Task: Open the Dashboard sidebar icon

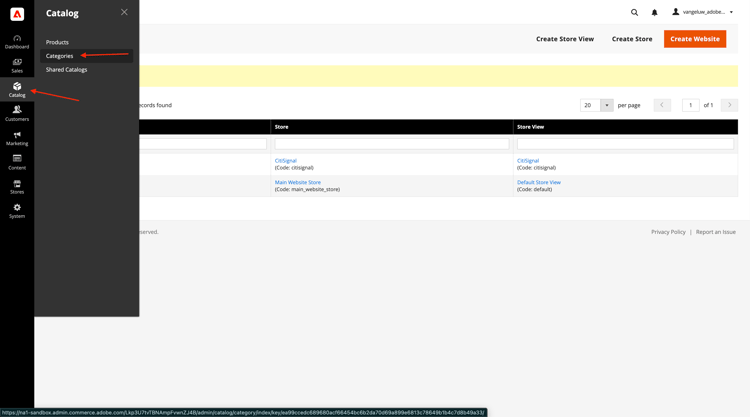Action: click(x=17, y=42)
